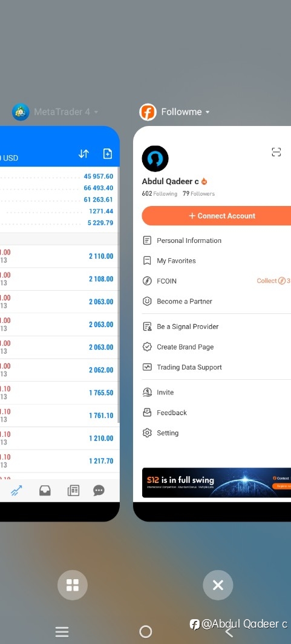
Task: Open the MetaTrader chat bubble icon
Action: (x=99, y=490)
